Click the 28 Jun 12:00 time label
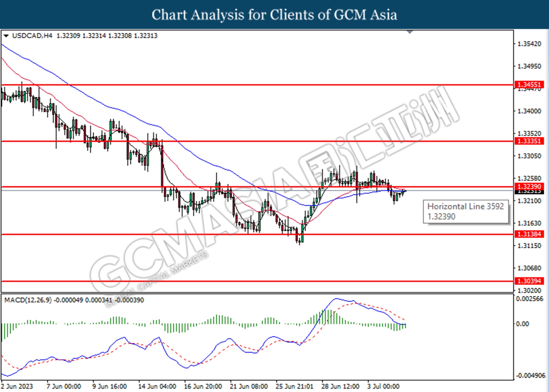 coord(340,386)
